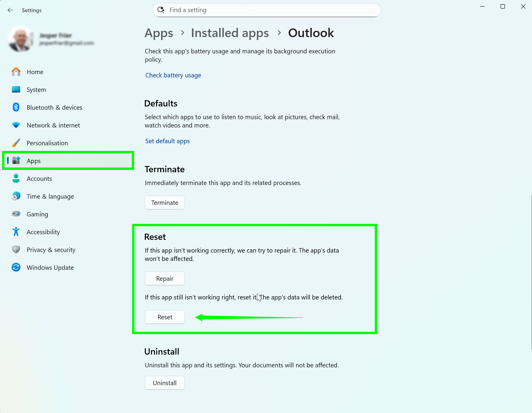This screenshot has height=413, width=532.
Task: Click Installed apps breadcrumb
Action: (230, 33)
